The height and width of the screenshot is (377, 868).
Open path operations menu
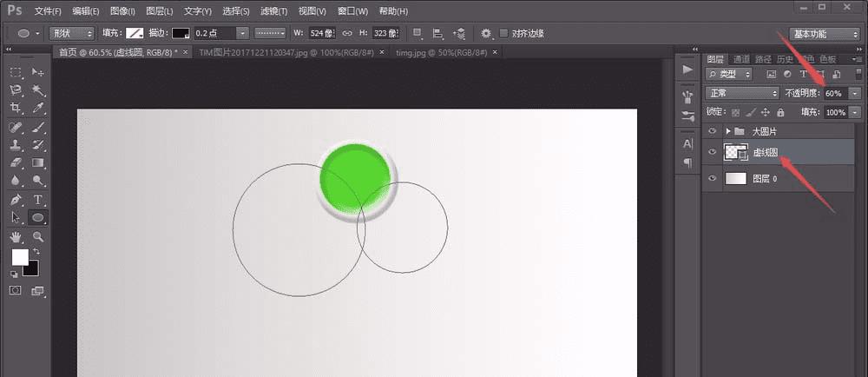coord(418,33)
